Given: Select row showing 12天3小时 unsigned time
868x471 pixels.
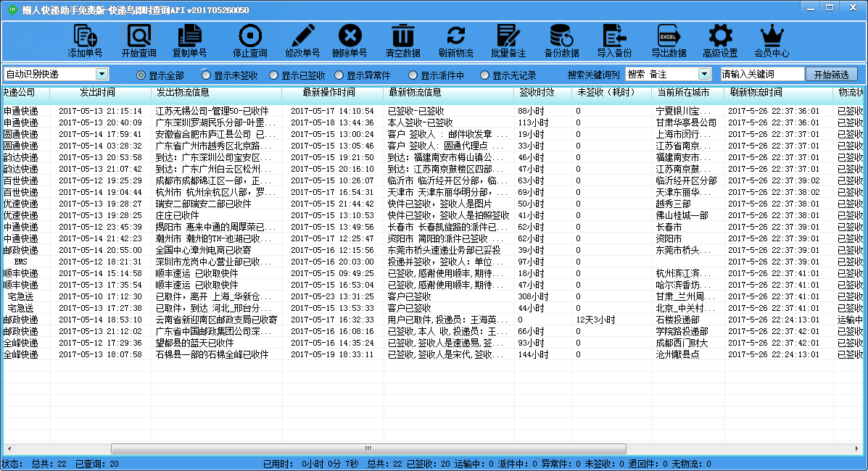Looking at the screenshot, I should click(434, 320).
